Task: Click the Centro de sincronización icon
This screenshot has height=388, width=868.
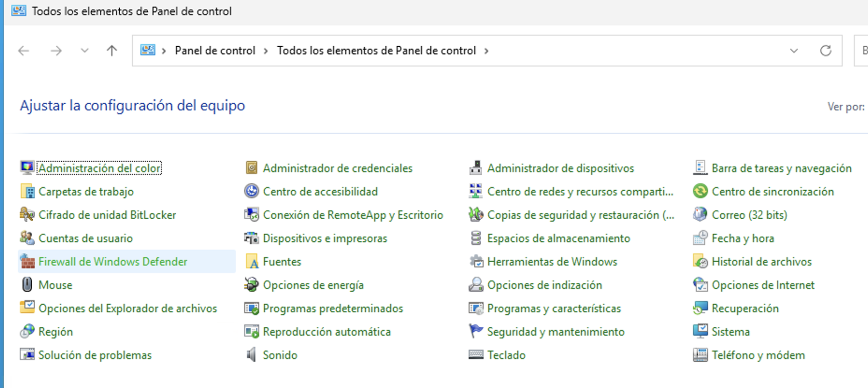Action: pos(701,191)
